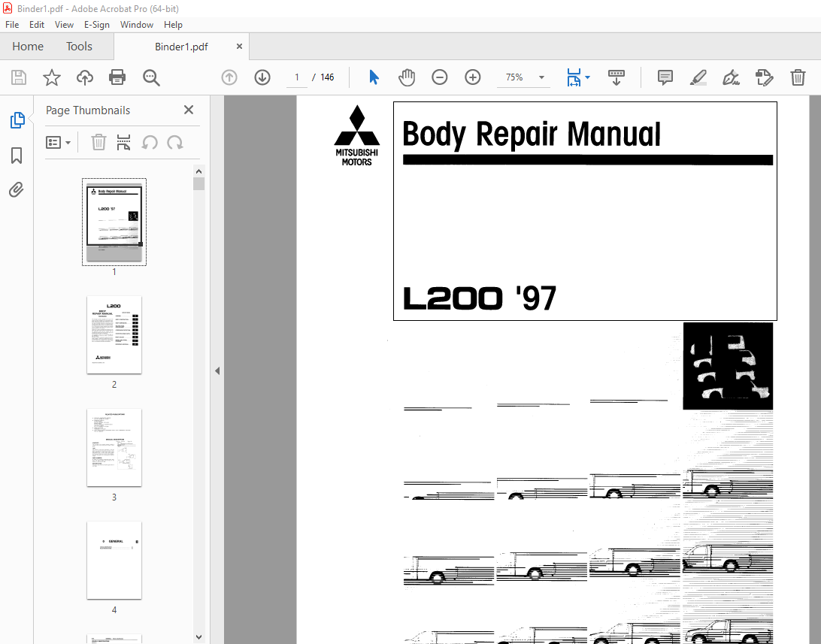
Task: Open the Find text magnifier
Action: click(151, 77)
